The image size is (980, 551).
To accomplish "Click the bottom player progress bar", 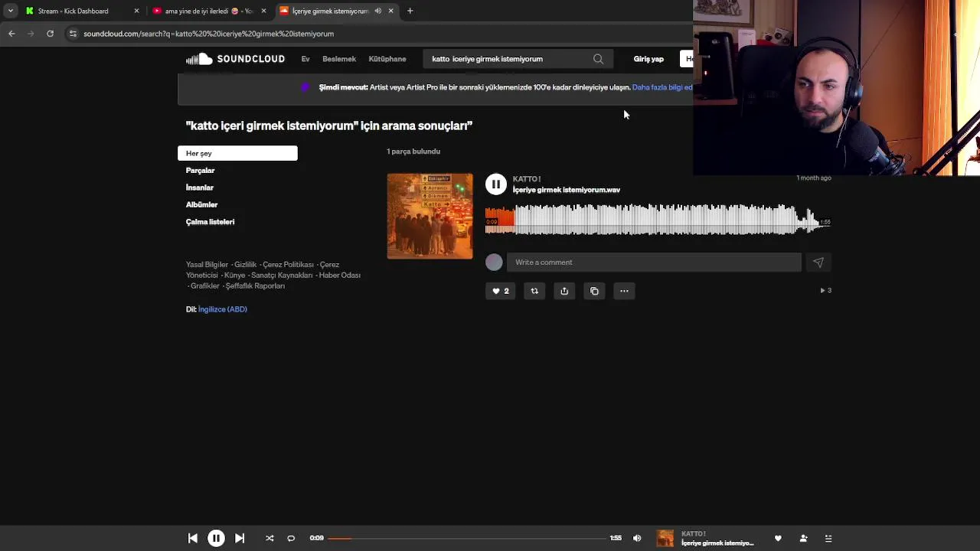I will click(x=466, y=539).
